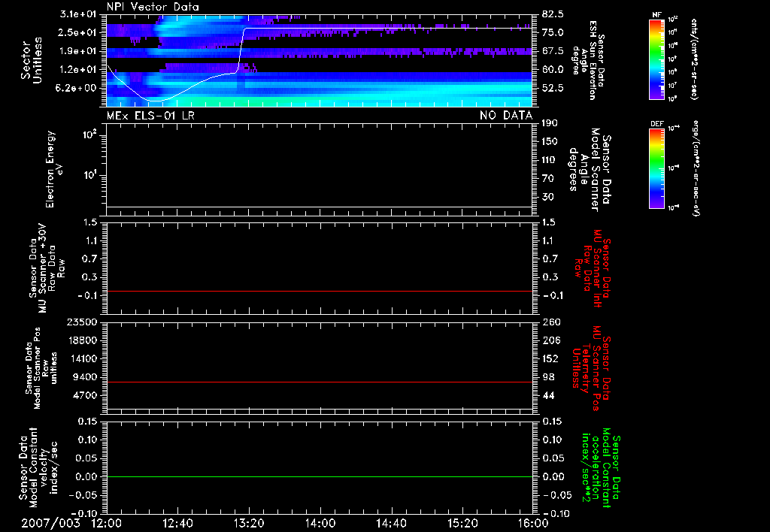Click the 'cnts/(cm**2-sr-sec)' units label
The image size is (770, 532).
point(694,59)
